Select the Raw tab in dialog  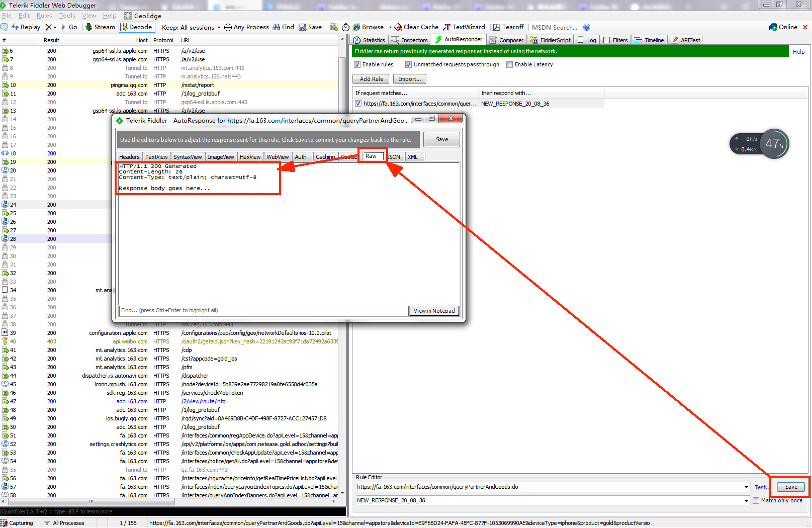372,156
